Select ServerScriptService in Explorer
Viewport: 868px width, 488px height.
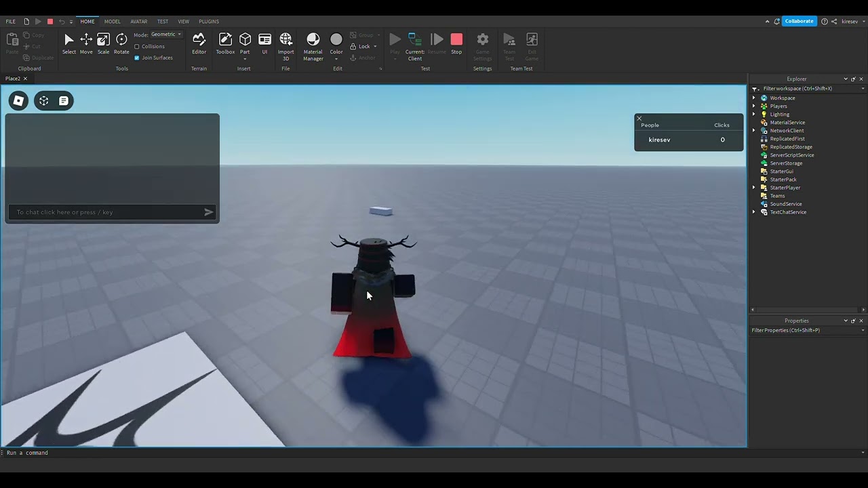pos(791,155)
